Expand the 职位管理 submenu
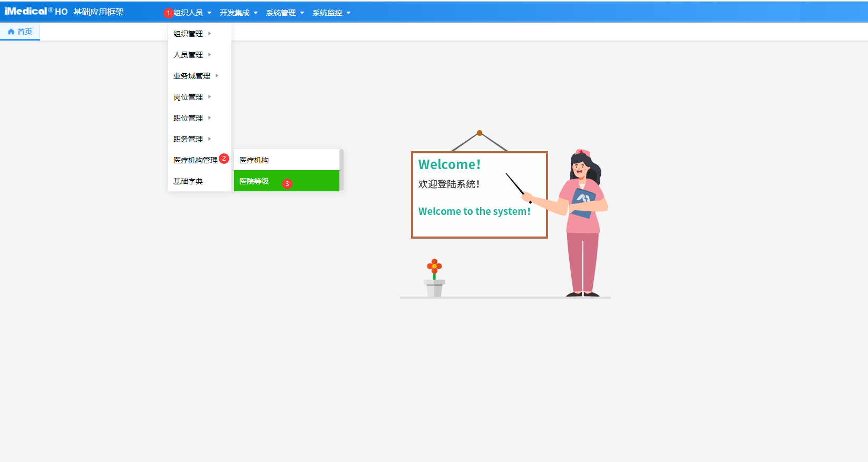Image resolution: width=868 pixels, height=462 pixels. [189, 118]
